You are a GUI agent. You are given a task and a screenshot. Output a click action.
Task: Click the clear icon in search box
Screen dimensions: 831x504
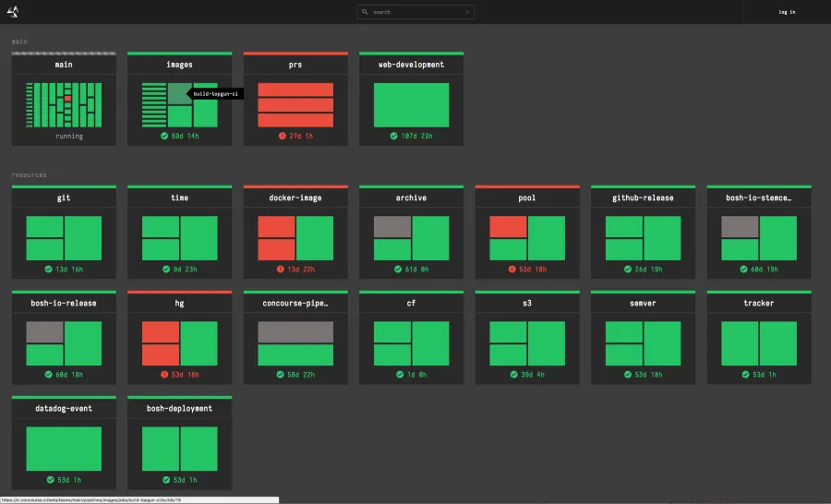468,12
